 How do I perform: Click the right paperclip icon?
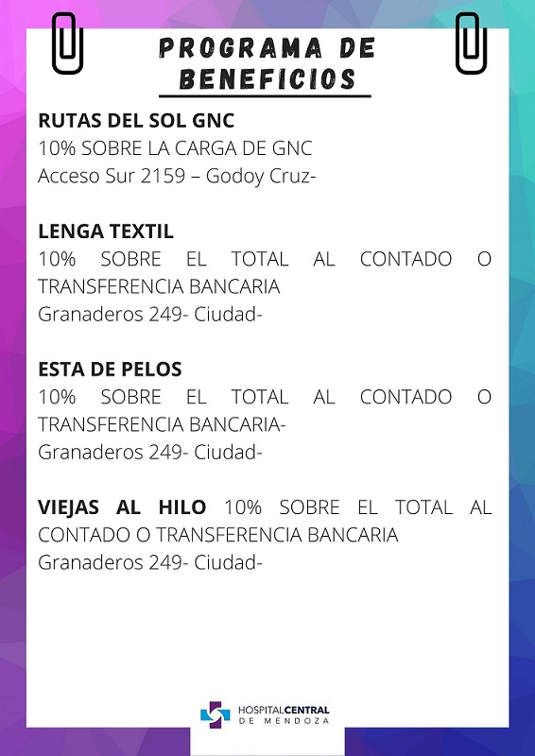pyautogui.click(x=472, y=43)
